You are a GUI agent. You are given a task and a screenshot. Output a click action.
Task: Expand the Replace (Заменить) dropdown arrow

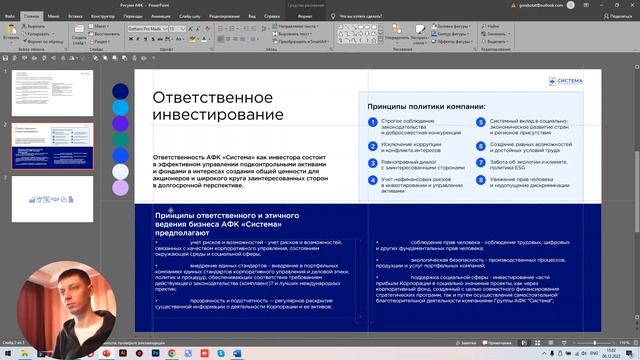[x=509, y=34]
